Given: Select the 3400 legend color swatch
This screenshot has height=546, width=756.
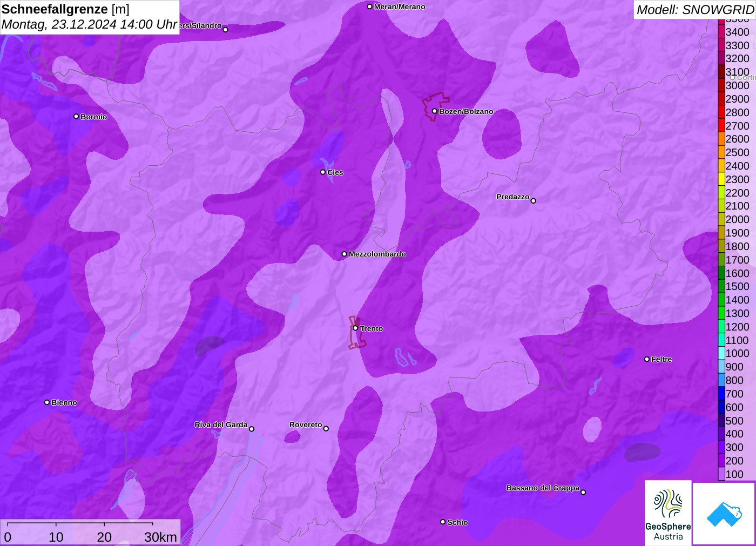Looking at the screenshot, I should point(721,32).
